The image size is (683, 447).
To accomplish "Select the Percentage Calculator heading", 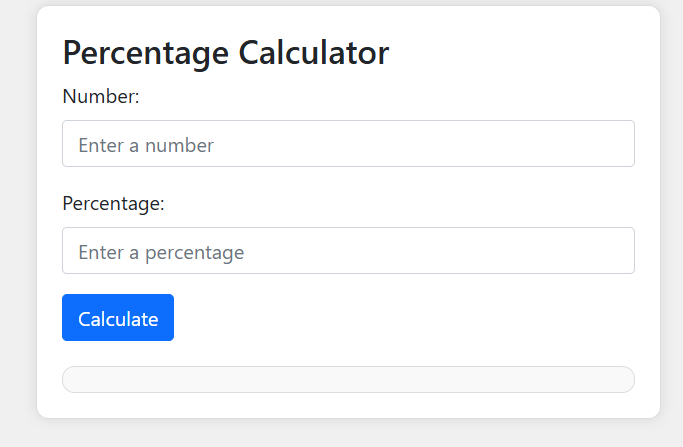I will click(225, 52).
